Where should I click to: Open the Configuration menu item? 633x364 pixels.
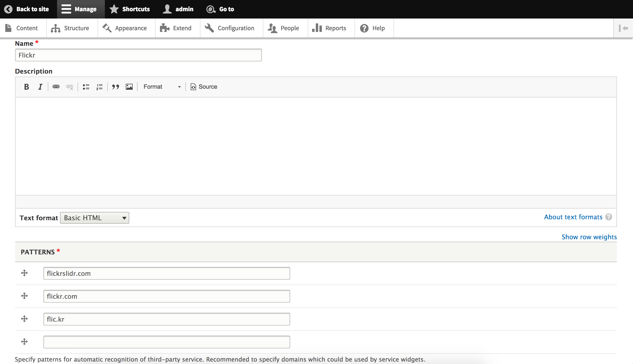(x=236, y=28)
